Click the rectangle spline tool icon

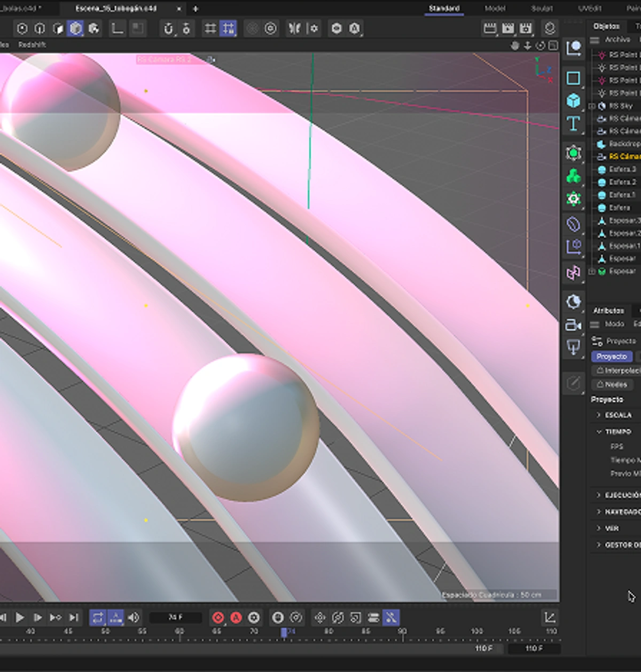(x=573, y=78)
